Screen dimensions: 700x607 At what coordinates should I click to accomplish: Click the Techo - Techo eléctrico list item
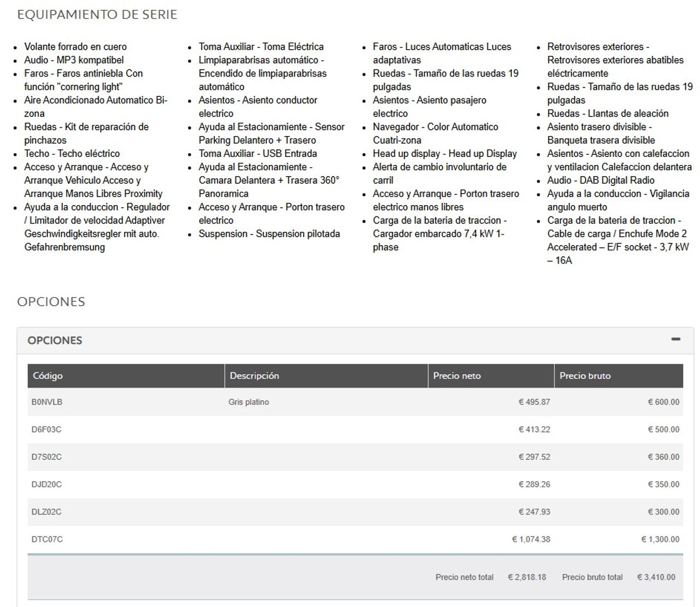coord(72,154)
